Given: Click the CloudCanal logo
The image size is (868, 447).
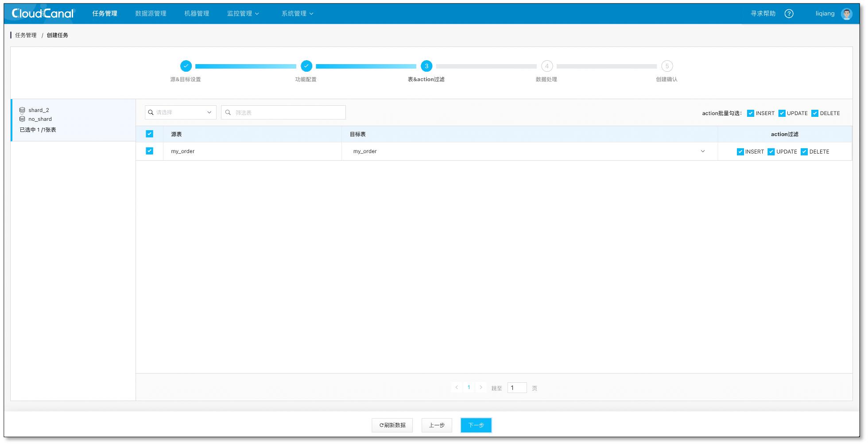Looking at the screenshot, I should click(x=42, y=13).
